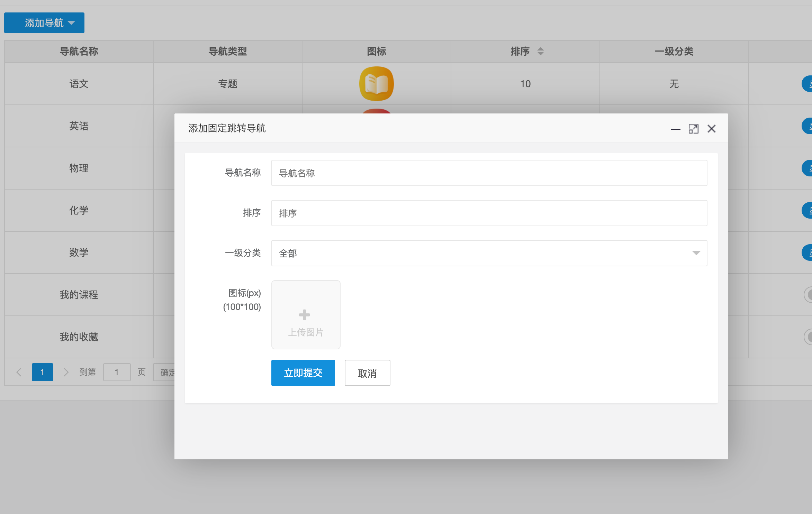Click the 我的收藏 name cell

(79, 337)
